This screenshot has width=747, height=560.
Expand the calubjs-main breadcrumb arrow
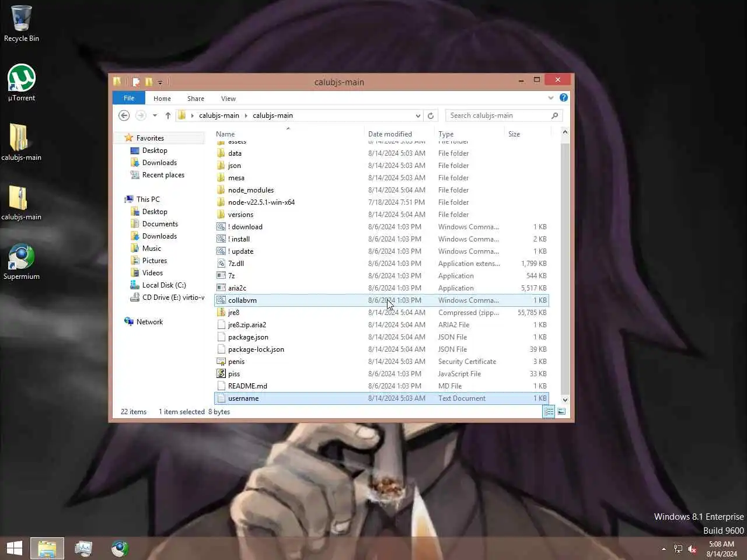tap(246, 116)
